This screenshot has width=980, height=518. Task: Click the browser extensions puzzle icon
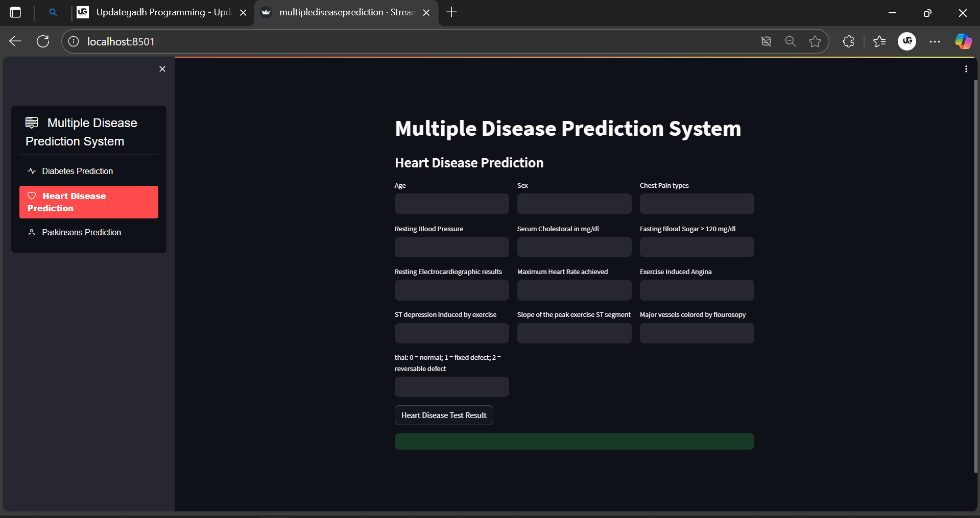click(848, 41)
